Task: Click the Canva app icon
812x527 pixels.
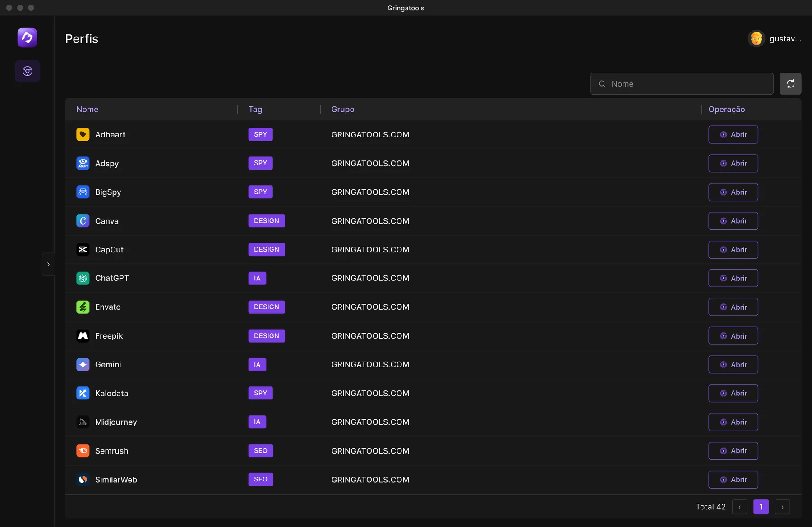Action: 83,221
